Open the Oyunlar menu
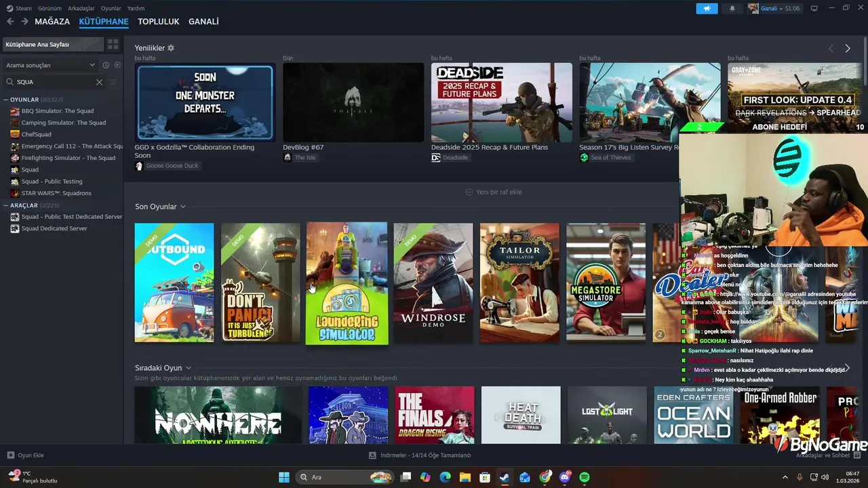 (111, 8)
